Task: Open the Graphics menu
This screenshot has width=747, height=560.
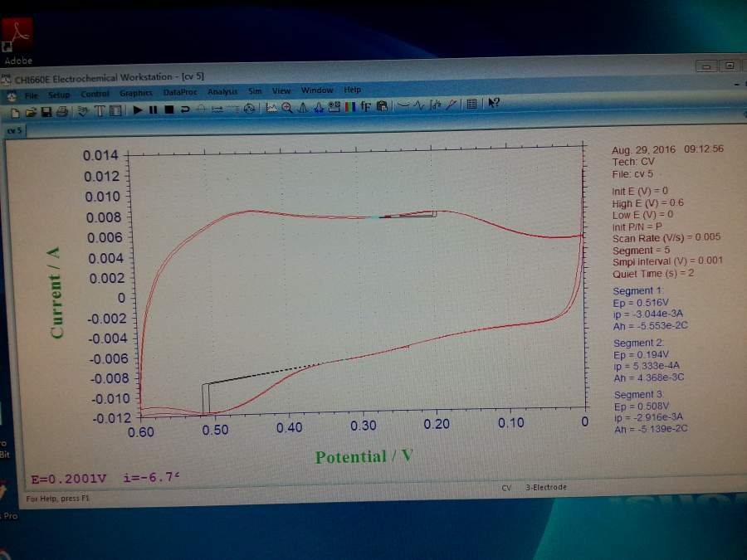Action: point(136,93)
